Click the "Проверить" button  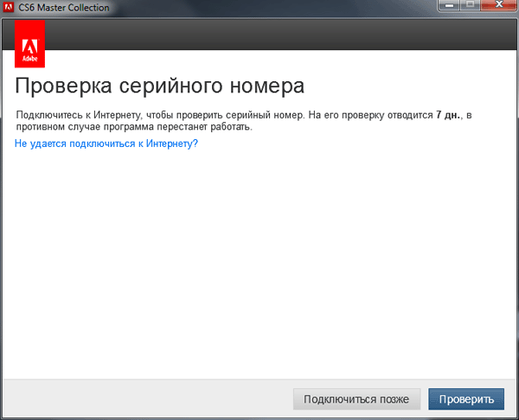tap(466, 399)
